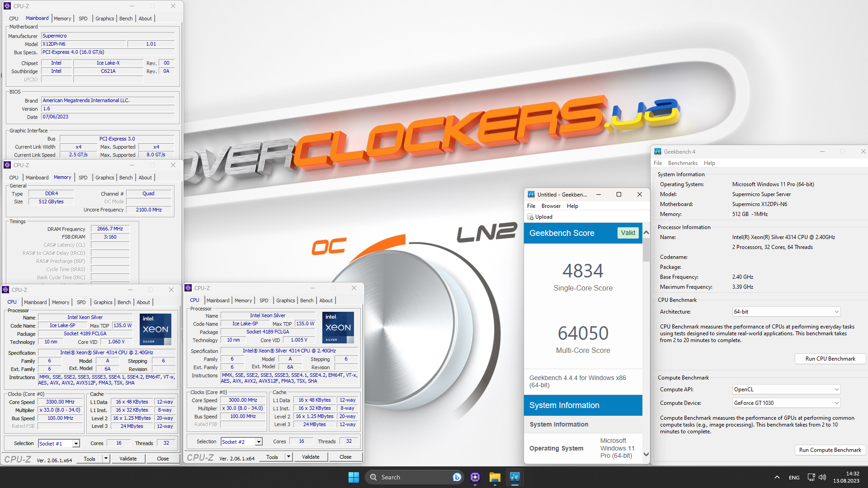This screenshot has height=488, width=868.
Task: Click CPU-Z title icon of Memory window
Action: tap(7, 165)
